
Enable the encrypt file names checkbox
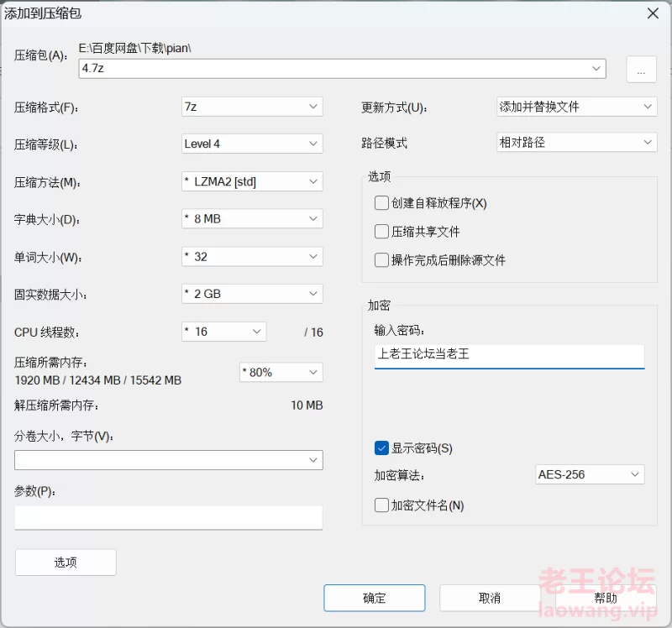(382, 505)
